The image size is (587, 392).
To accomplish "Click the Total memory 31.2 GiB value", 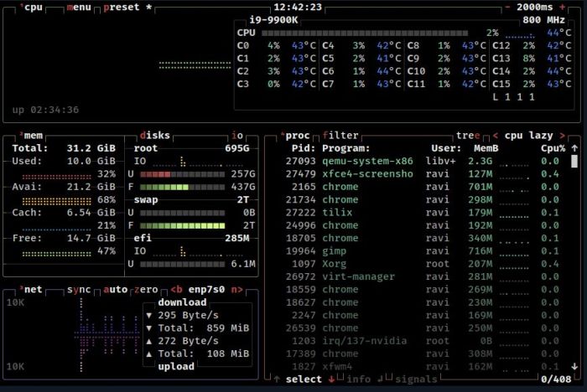I will 91,148.
